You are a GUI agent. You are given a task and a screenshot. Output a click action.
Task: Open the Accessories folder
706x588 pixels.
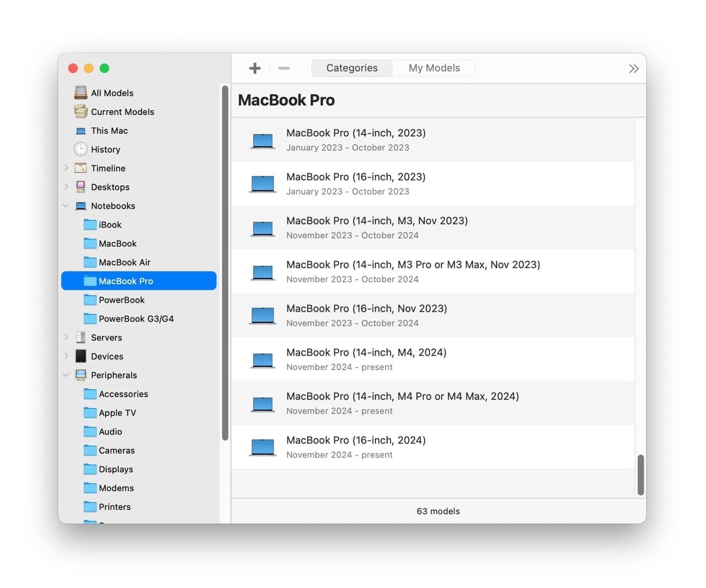[139, 394]
